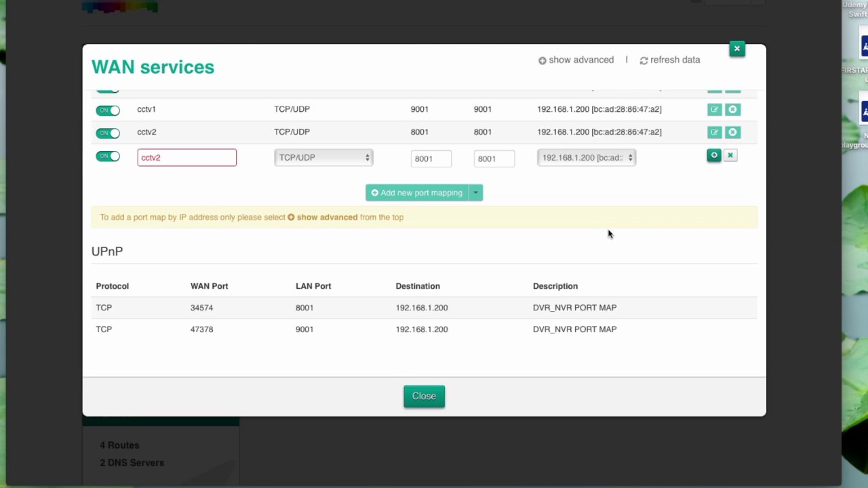This screenshot has height=488, width=868.
Task: Expand the Add new port mapping arrow menu
Action: [x=476, y=192]
